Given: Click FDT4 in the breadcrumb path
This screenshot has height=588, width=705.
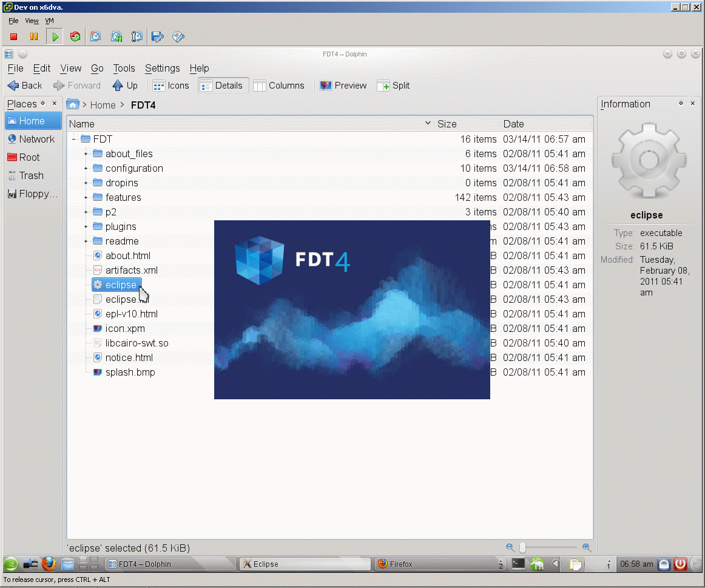Looking at the screenshot, I should (x=143, y=105).
